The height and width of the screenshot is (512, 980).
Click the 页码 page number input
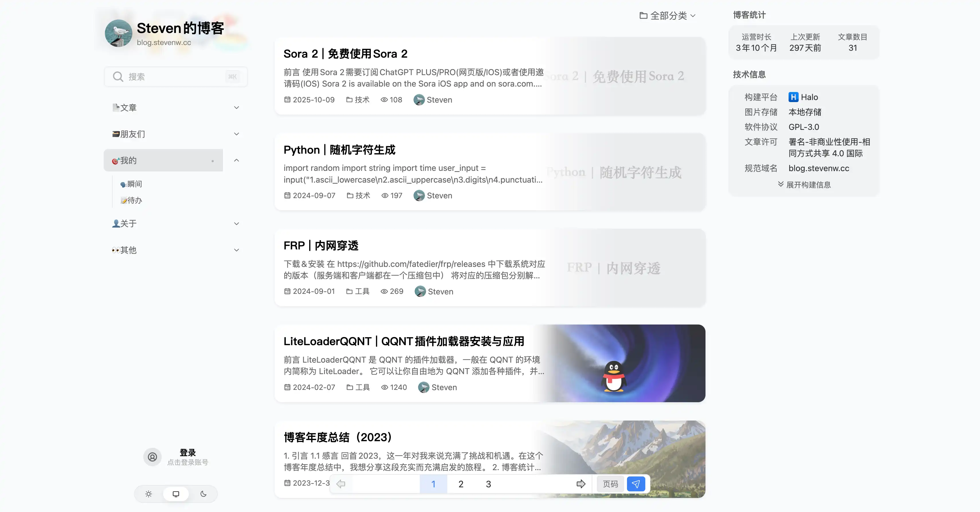click(x=610, y=484)
